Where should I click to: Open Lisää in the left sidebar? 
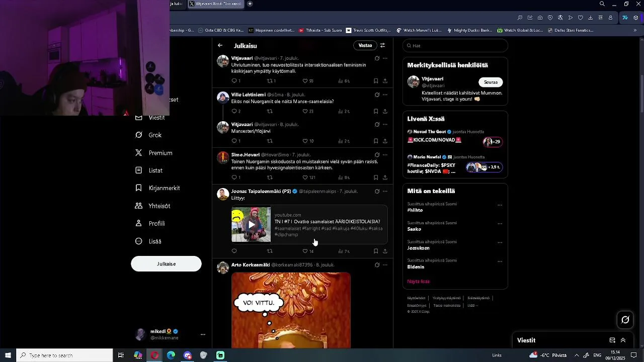(148, 241)
